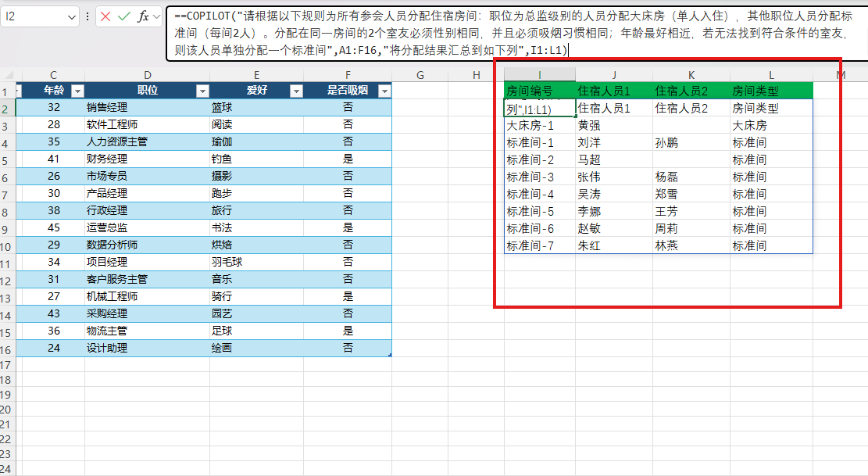Screen dimensions: 868x476
Task: Select hobby cell 绘画
Action: point(256,348)
